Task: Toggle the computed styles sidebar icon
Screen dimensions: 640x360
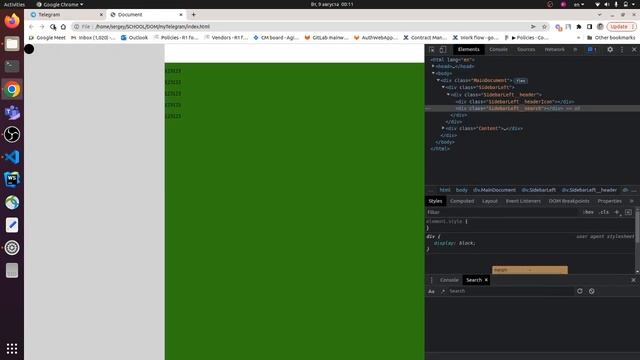Action: click(x=628, y=212)
